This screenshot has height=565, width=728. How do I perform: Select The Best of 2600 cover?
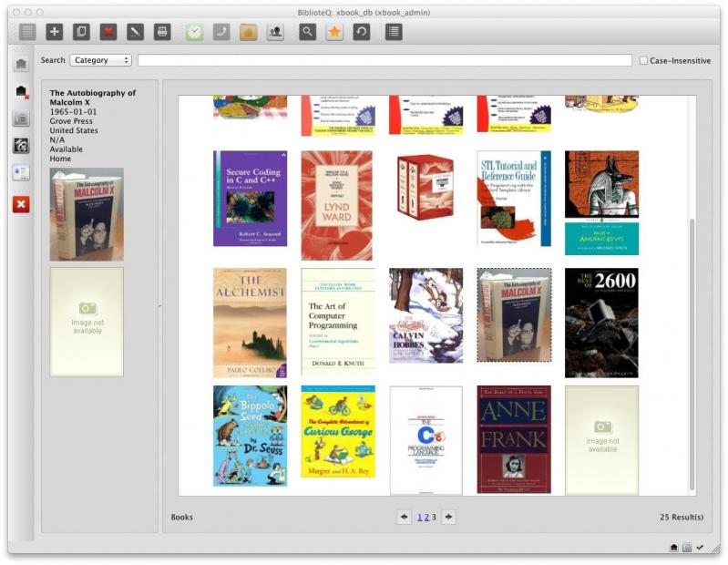601,323
